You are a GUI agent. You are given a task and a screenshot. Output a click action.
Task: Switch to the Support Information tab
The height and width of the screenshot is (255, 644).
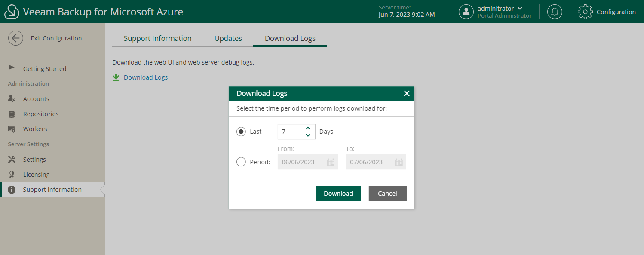[x=158, y=38]
